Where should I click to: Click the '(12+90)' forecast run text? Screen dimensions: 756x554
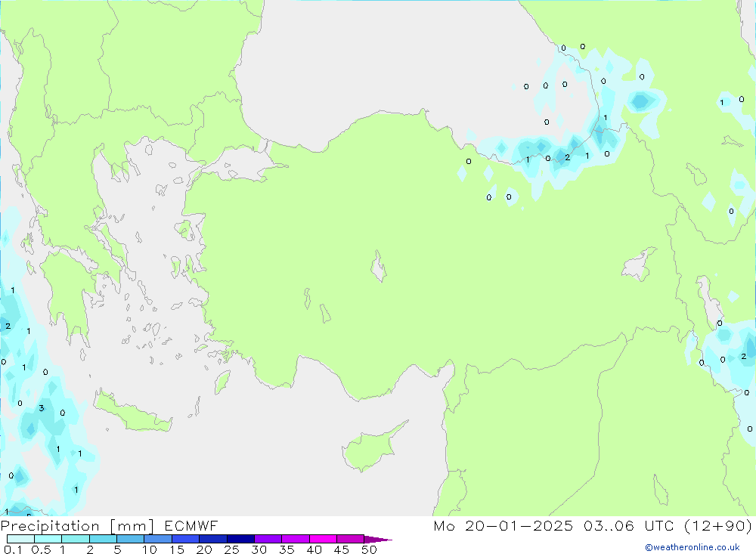click(x=718, y=525)
